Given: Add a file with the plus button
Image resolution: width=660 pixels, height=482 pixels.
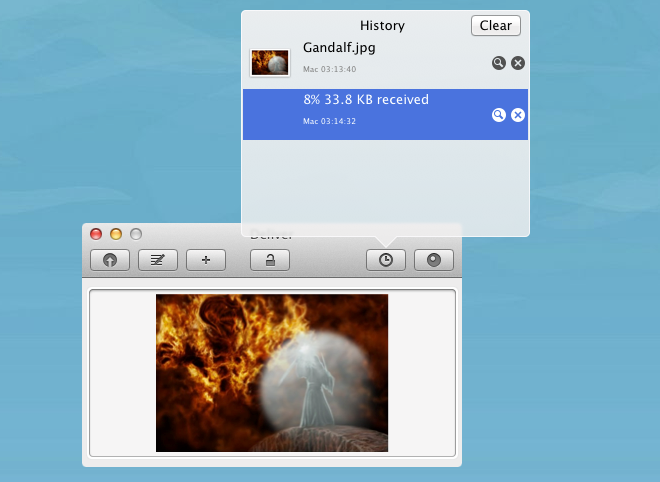Looking at the screenshot, I should [x=206, y=260].
